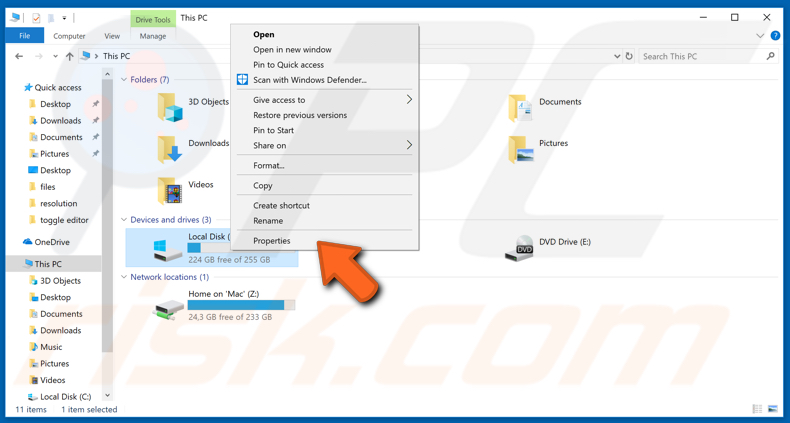Click the Help question mark icon
The width and height of the screenshot is (790, 423).
pyautogui.click(x=775, y=35)
